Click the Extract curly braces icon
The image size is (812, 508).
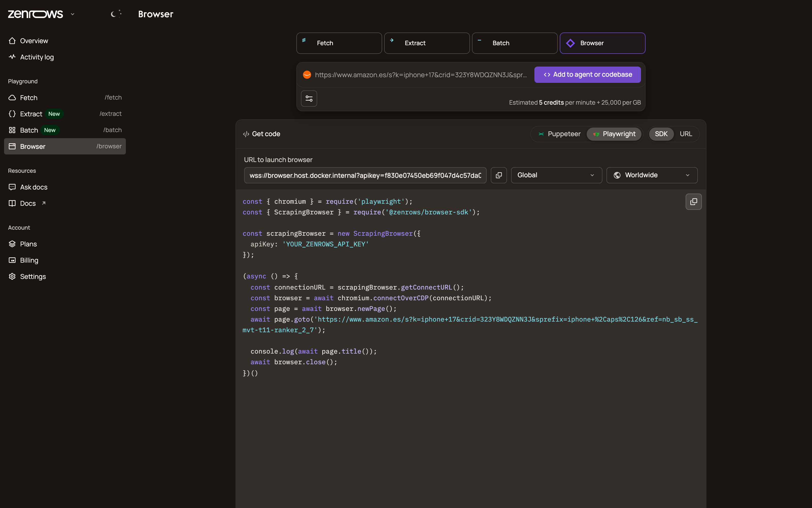click(12, 114)
